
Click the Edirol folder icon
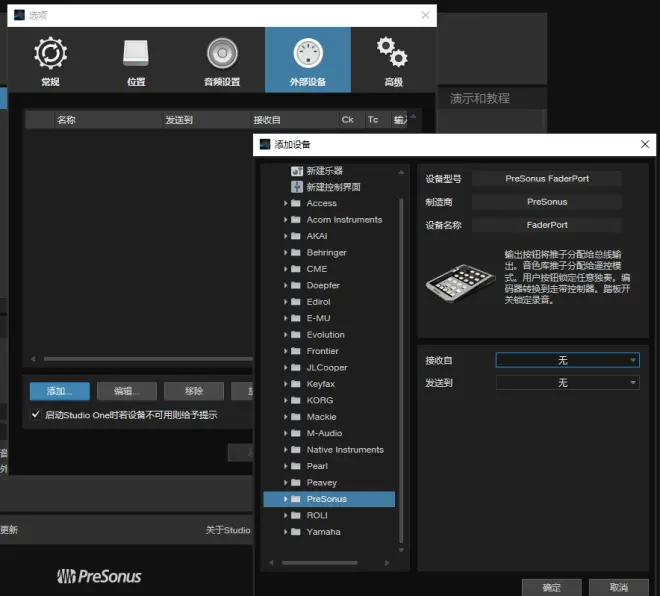point(296,302)
